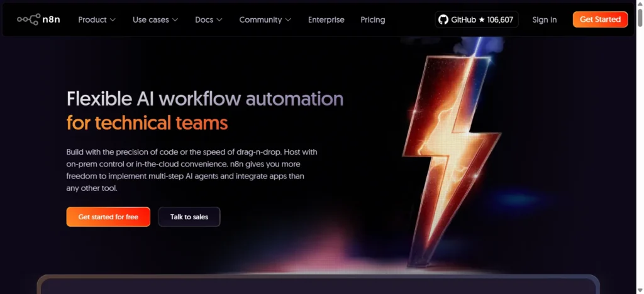Click the Talk to sales button
The width and height of the screenshot is (644, 294).
(x=189, y=217)
